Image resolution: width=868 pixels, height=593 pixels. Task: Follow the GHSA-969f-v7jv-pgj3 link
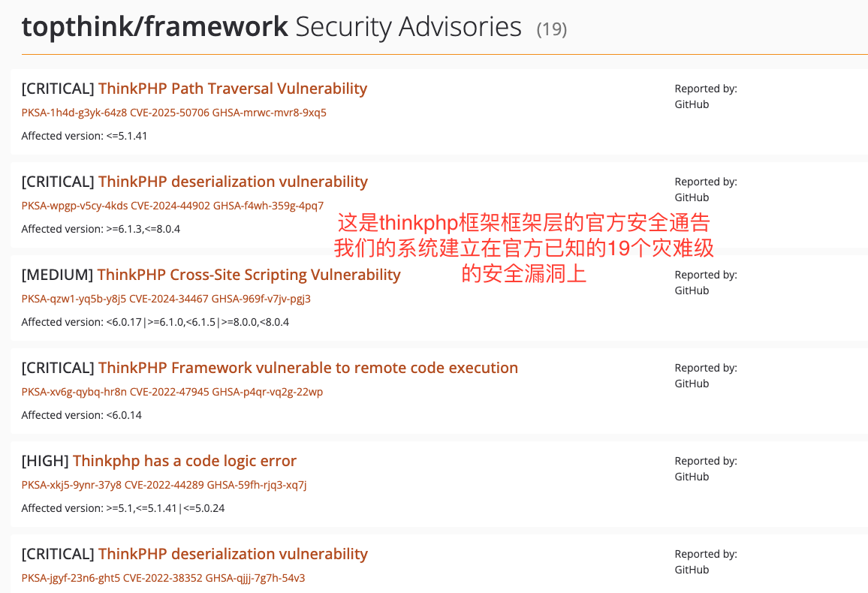(261, 299)
